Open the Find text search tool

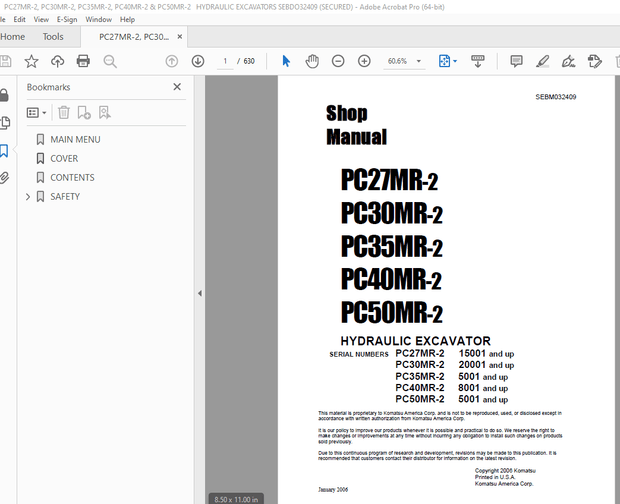coord(110,61)
